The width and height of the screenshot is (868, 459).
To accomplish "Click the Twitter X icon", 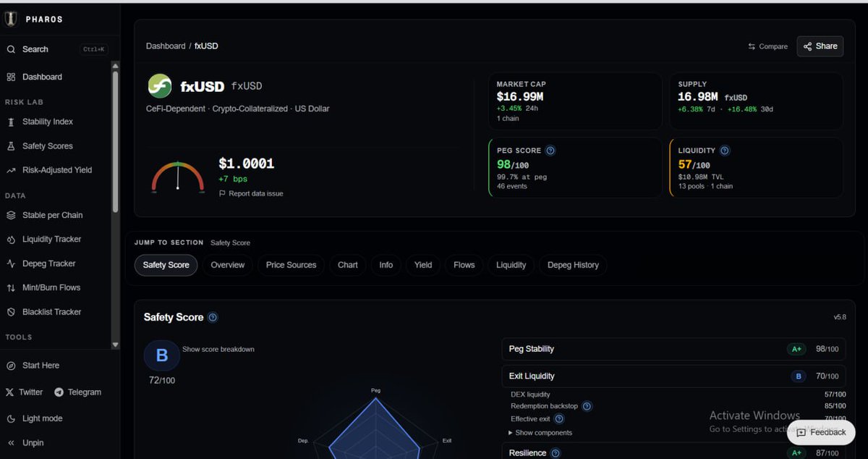I will pos(9,392).
